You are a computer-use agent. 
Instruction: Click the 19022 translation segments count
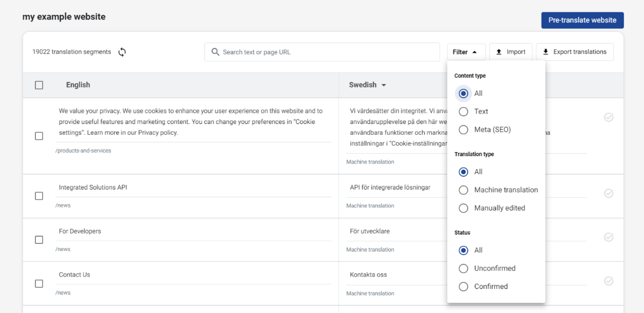pos(72,52)
